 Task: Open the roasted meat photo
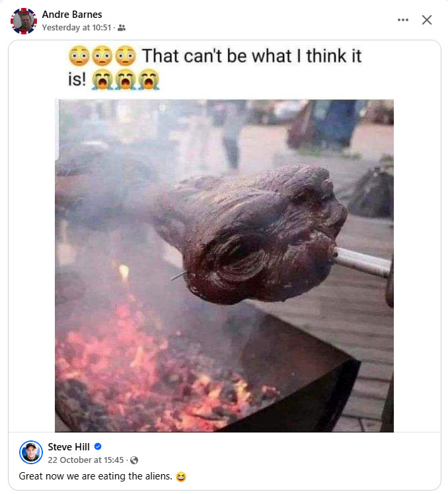[x=225, y=265]
